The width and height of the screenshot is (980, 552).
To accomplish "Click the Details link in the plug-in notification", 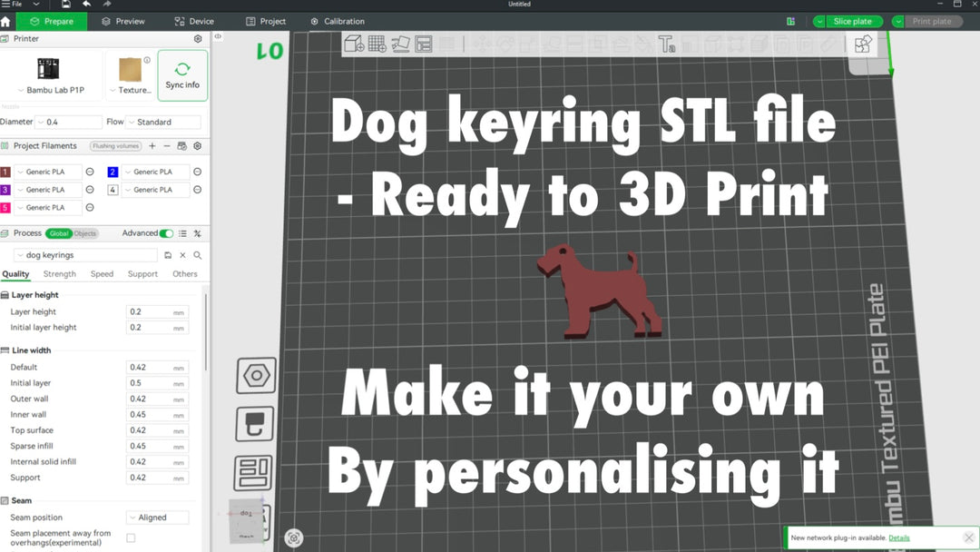I will tap(901, 537).
